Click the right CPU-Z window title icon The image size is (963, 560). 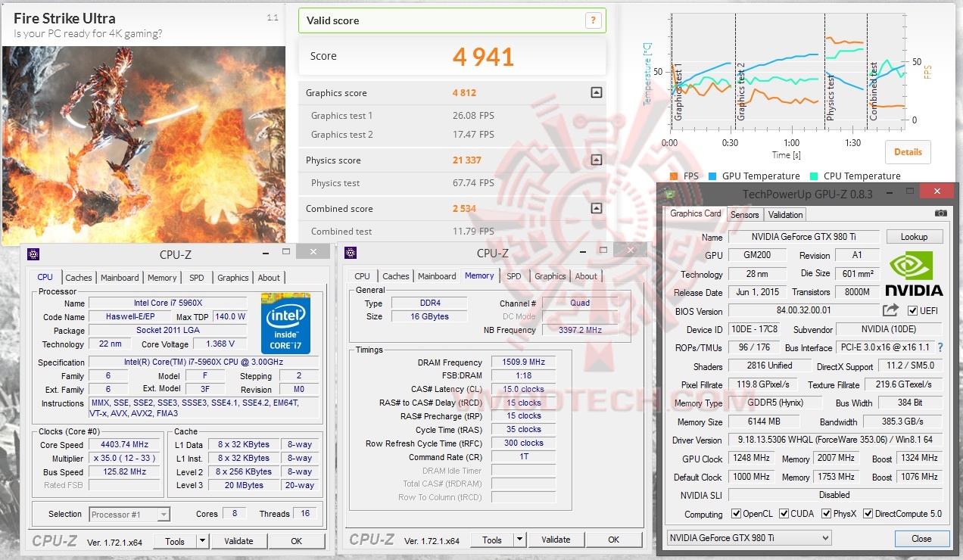click(350, 254)
